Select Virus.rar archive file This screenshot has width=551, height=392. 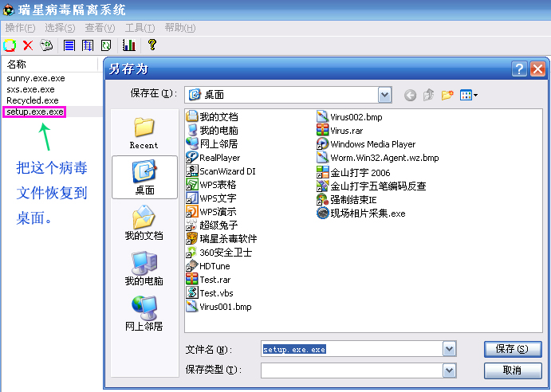tap(340, 131)
